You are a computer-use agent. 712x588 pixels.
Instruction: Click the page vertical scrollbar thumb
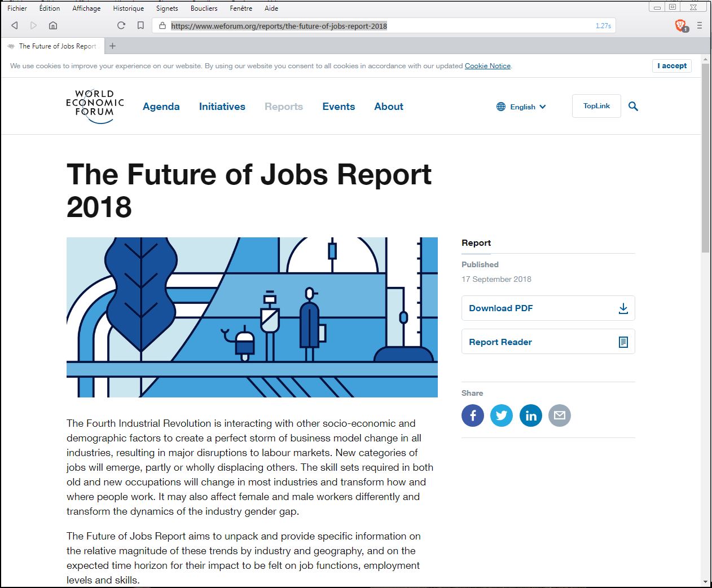click(x=705, y=158)
